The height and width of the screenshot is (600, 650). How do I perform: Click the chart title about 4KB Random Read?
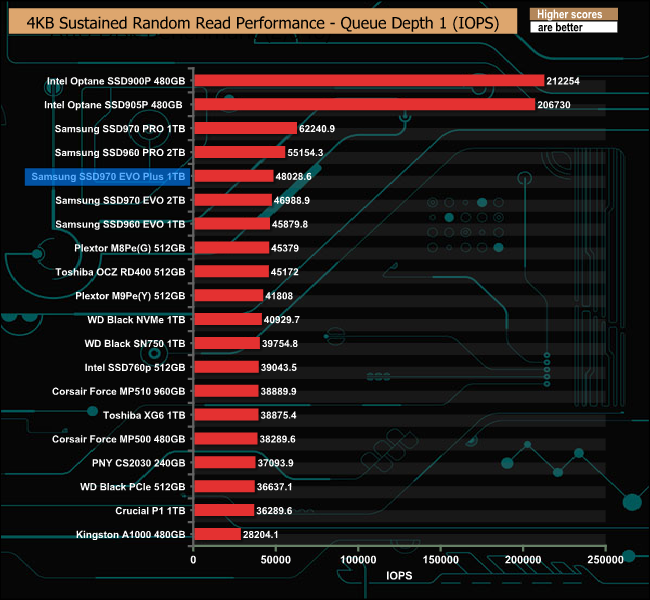(x=263, y=23)
